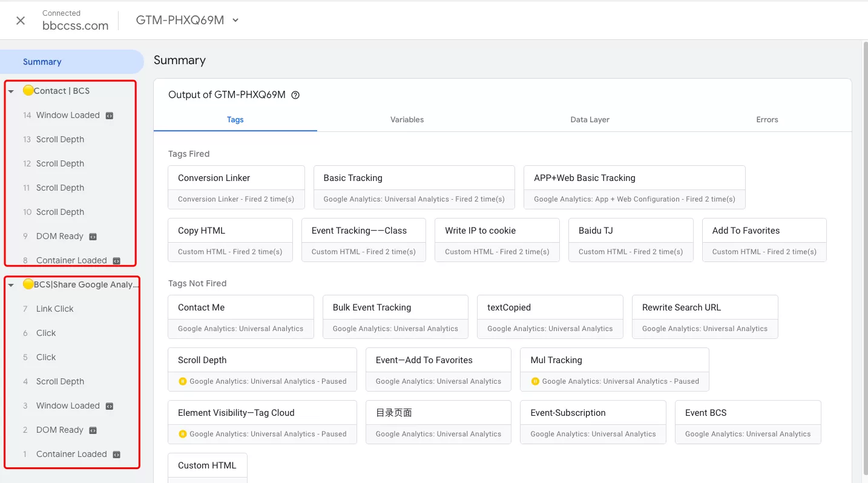Click the code icon beside event 8 Container Loaded
The height and width of the screenshot is (483, 868).
tap(117, 261)
